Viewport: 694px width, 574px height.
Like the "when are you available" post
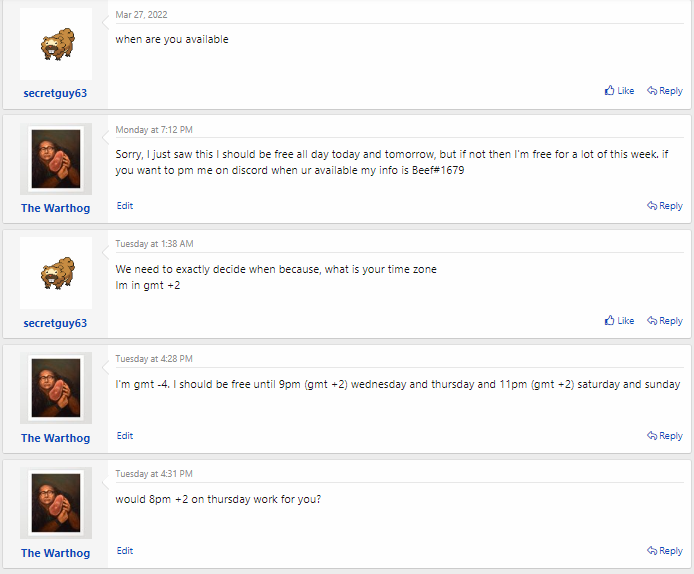pos(619,91)
